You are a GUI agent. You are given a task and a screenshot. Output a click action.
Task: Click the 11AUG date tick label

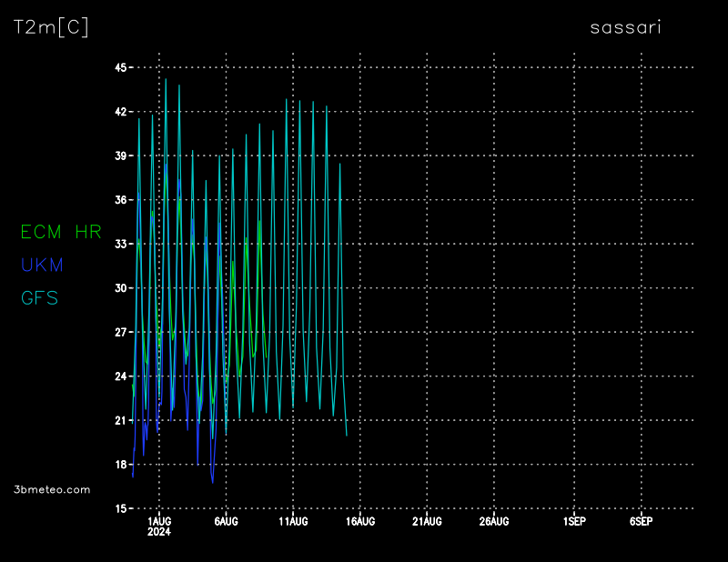coord(293,521)
